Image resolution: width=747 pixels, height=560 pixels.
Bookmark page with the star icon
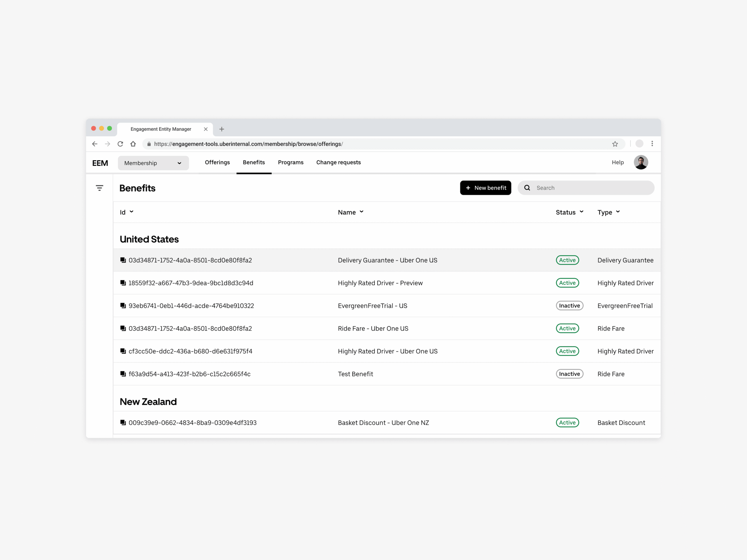[615, 144]
